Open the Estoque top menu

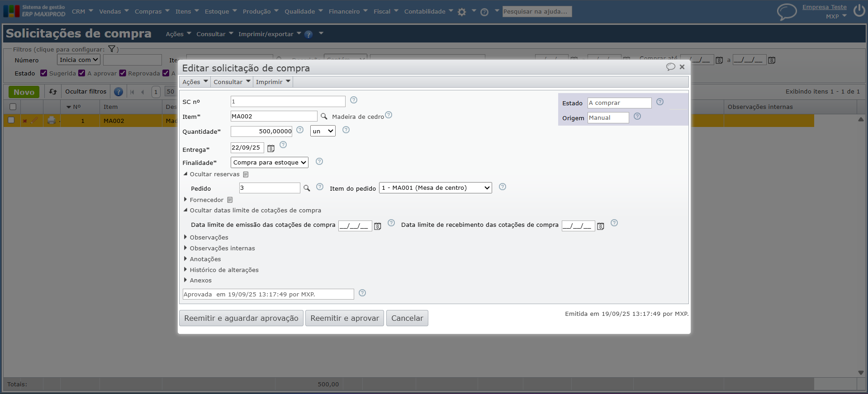[220, 11]
